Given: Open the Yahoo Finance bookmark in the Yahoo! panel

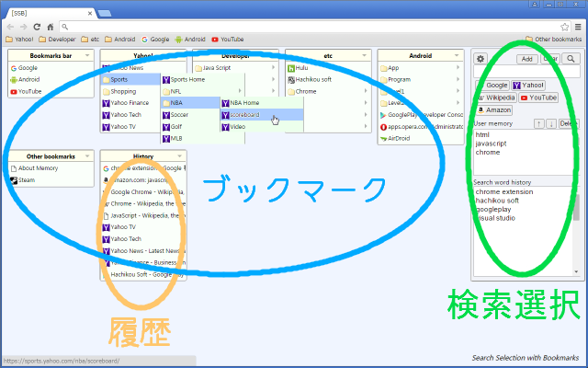Looking at the screenshot, I should (x=130, y=103).
